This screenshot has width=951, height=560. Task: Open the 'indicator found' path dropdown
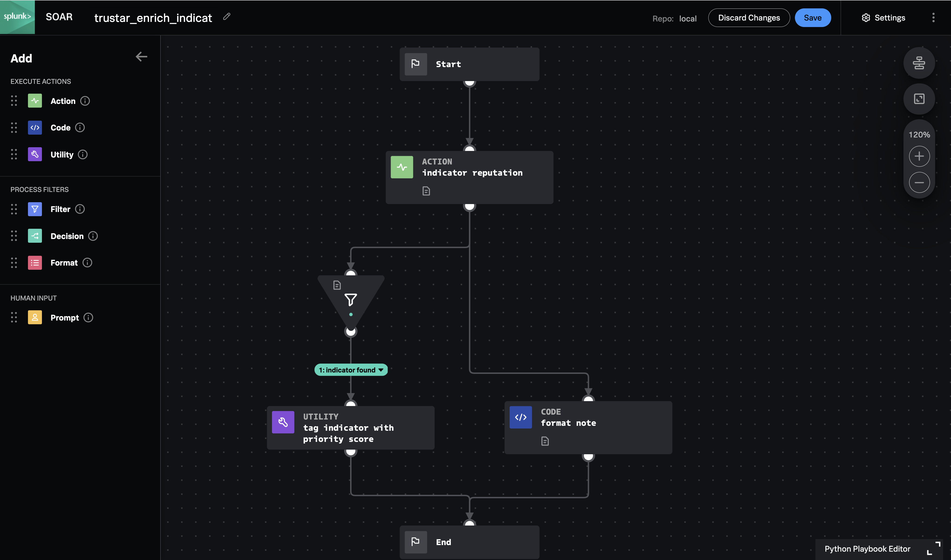click(381, 370)
